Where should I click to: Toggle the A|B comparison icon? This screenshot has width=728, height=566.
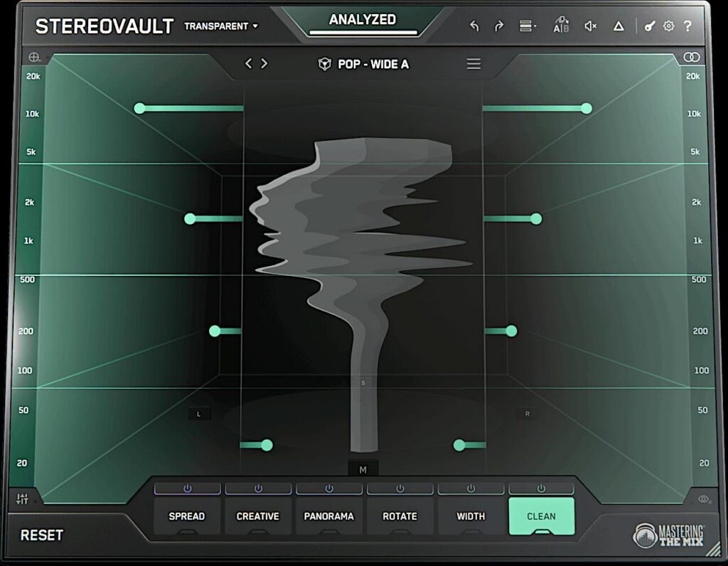[x=561, y=25]
